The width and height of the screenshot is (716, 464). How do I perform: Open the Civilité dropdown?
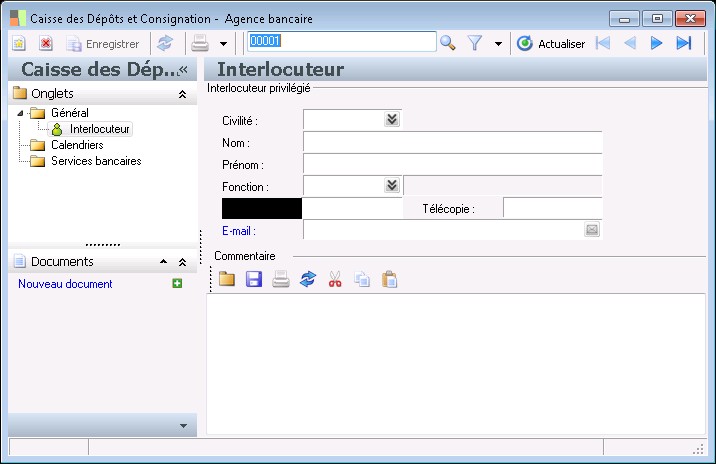392,120
